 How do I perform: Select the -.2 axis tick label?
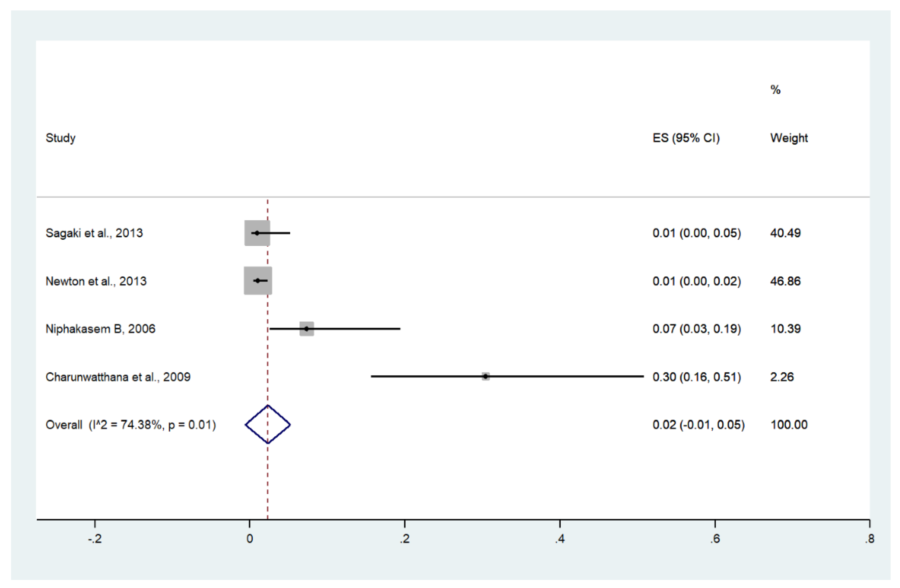95,539
